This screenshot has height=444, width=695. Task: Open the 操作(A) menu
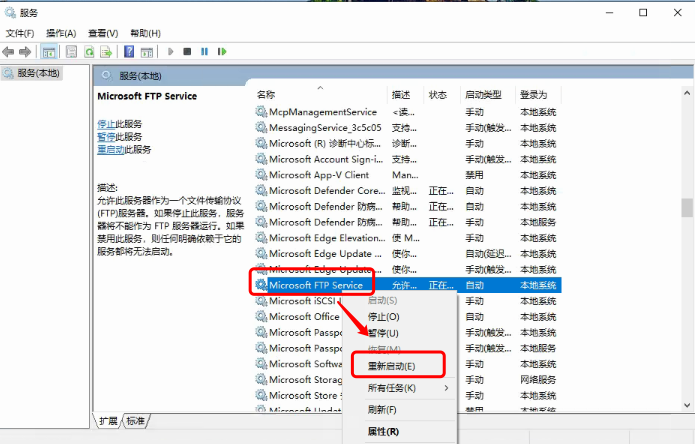pyautogui.click(x=62, y=33)
